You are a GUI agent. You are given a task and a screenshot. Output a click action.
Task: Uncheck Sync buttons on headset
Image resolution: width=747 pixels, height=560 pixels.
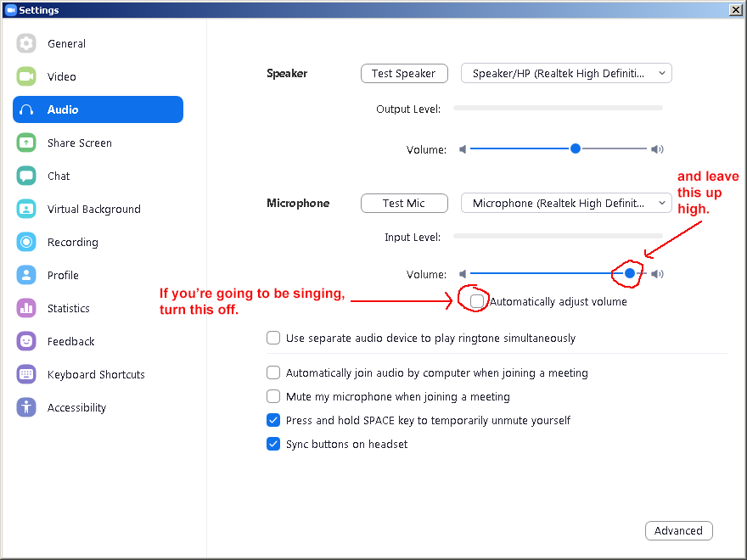click(x=273, y=444)
